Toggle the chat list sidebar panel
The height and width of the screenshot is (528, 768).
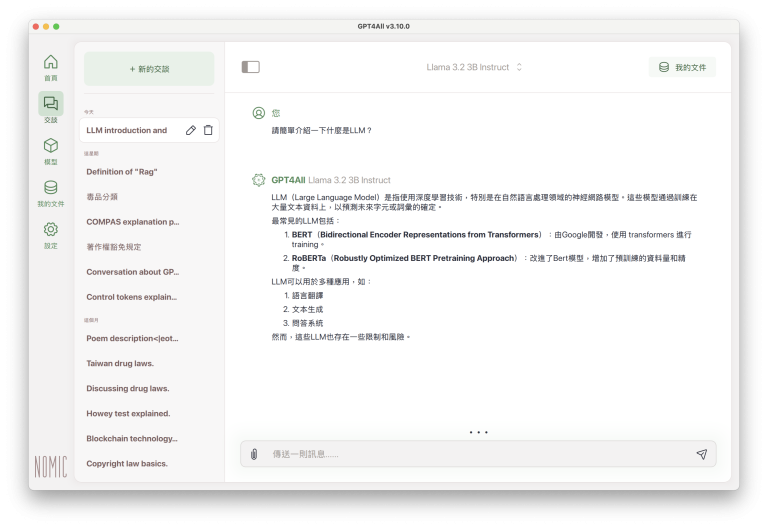pyautogui.click(x=251, y=67)
